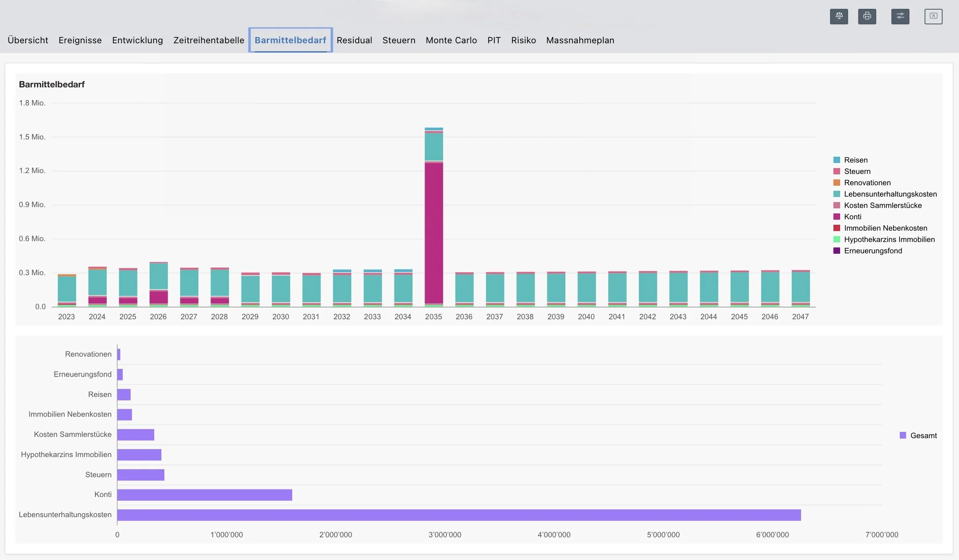Screen dimensions: 959x560
Task: Click the Konti horizontal total bar
Action: (x=205, y=495)
